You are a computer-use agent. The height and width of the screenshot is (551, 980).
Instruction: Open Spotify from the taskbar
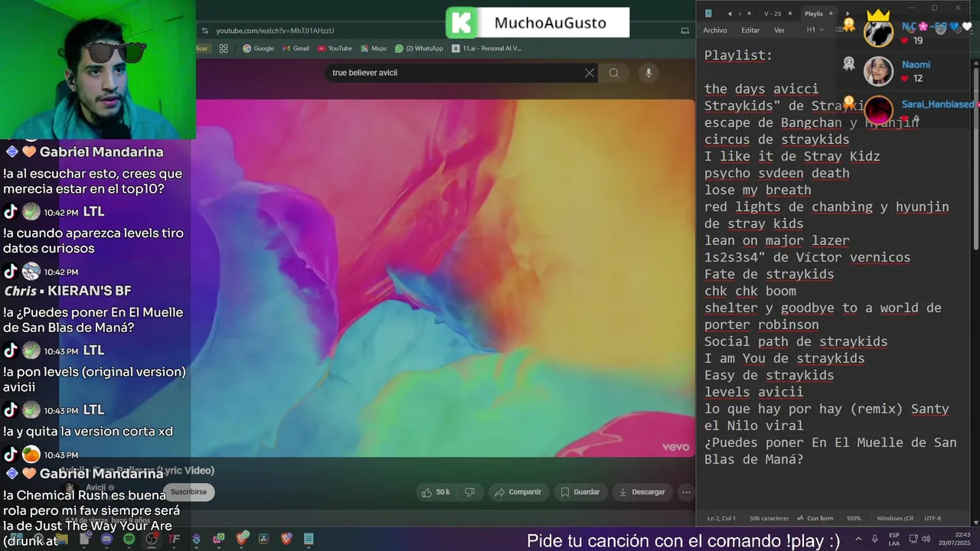click(129, 540)
